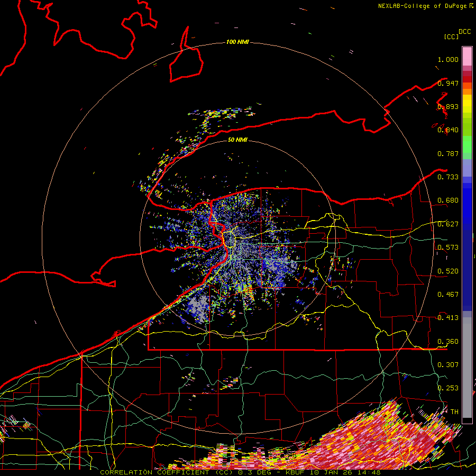Click the 0.413 legend value

point(448,318)
